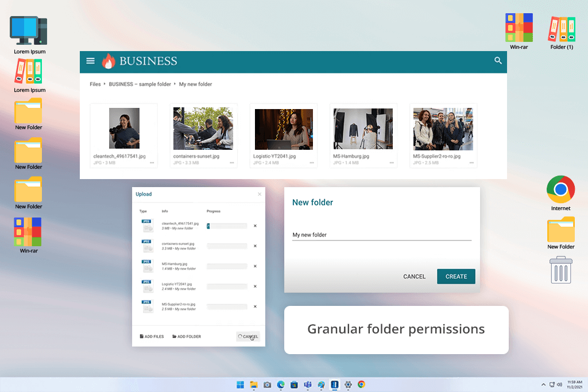The width and height of the screenshot is (588, 392).
Task: Open File Explorer from the taskbar
Action: (x=254, y=385)
